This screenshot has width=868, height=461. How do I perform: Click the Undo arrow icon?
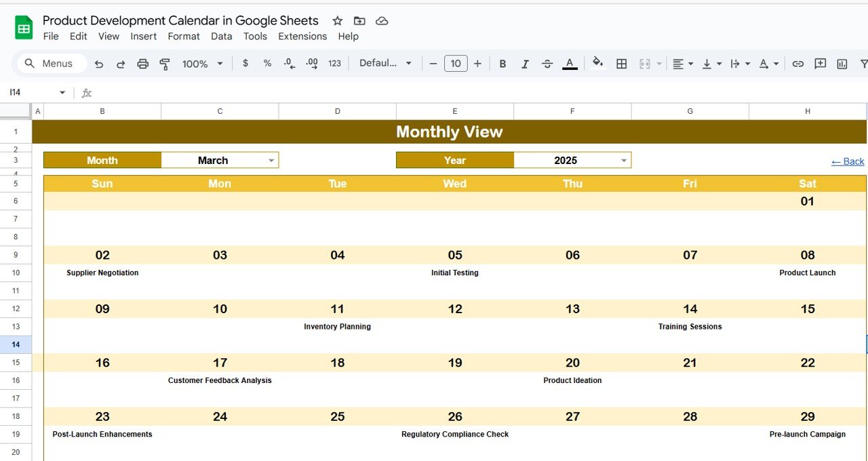(99, 64)
